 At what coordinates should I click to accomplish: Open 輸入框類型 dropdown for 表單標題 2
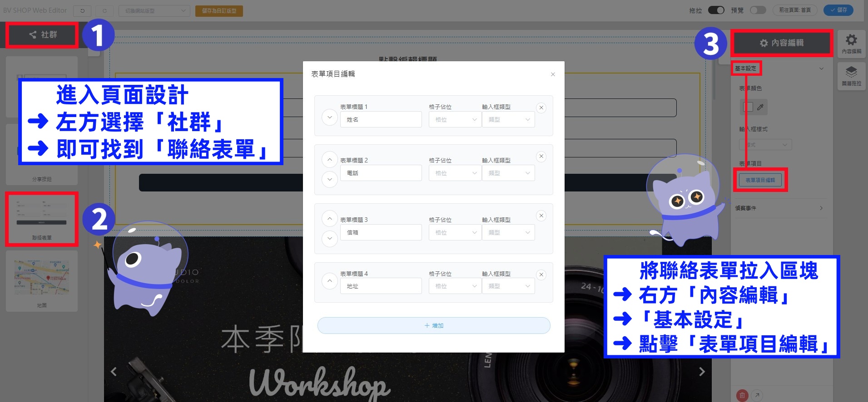[x=508, y=173]
